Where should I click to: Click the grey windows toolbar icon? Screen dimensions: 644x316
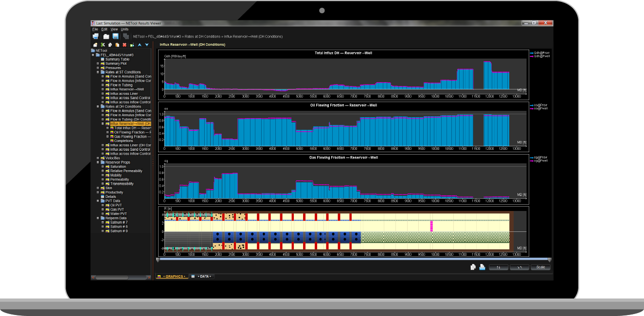click(x=126, y=36)
